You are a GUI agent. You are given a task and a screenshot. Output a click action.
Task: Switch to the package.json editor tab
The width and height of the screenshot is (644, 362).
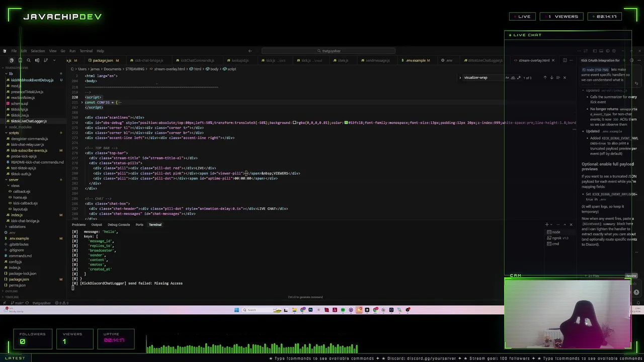103,60
